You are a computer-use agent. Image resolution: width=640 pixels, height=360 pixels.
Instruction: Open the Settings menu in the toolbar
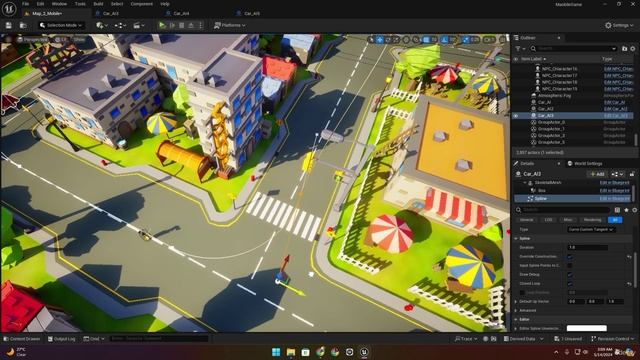click(x=619, y=25)
